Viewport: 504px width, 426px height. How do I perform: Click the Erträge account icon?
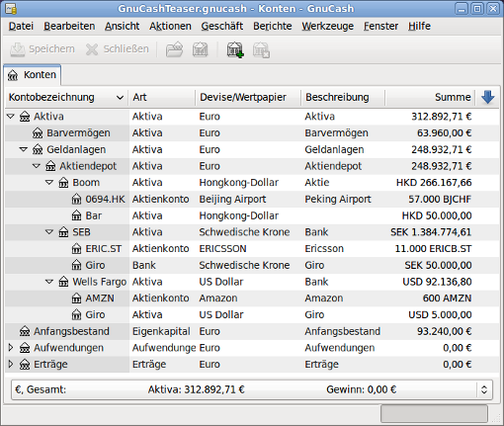(x=25, y=364)
